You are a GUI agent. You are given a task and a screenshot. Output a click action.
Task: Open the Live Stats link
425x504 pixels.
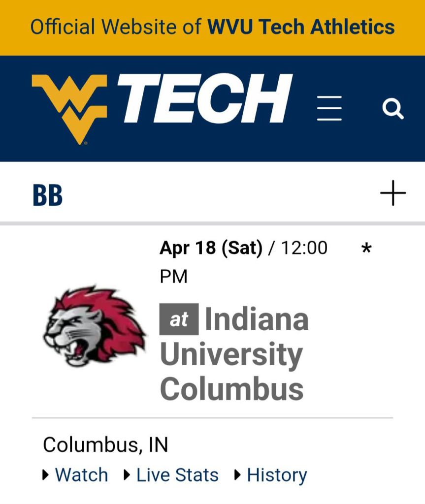coord(177,475)
